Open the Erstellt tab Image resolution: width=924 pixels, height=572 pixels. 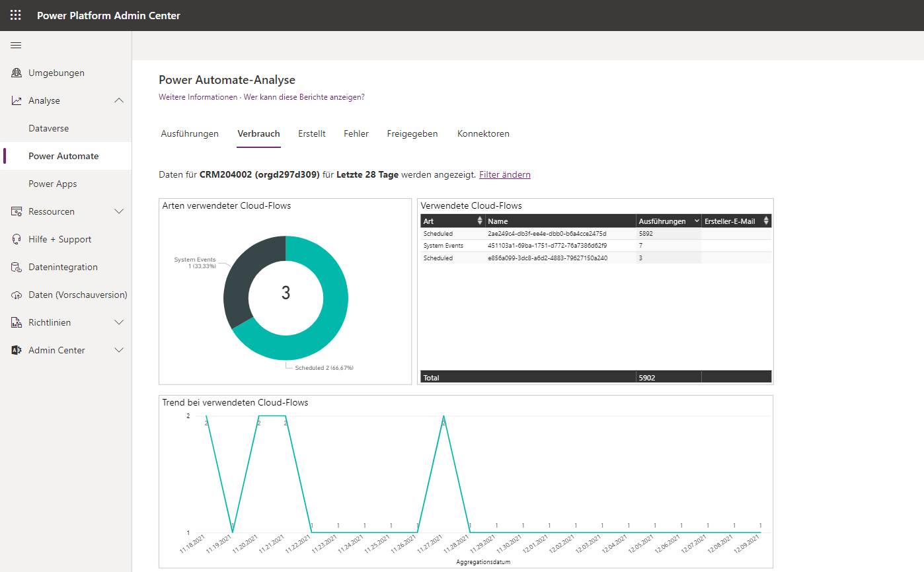pos(311,133)
